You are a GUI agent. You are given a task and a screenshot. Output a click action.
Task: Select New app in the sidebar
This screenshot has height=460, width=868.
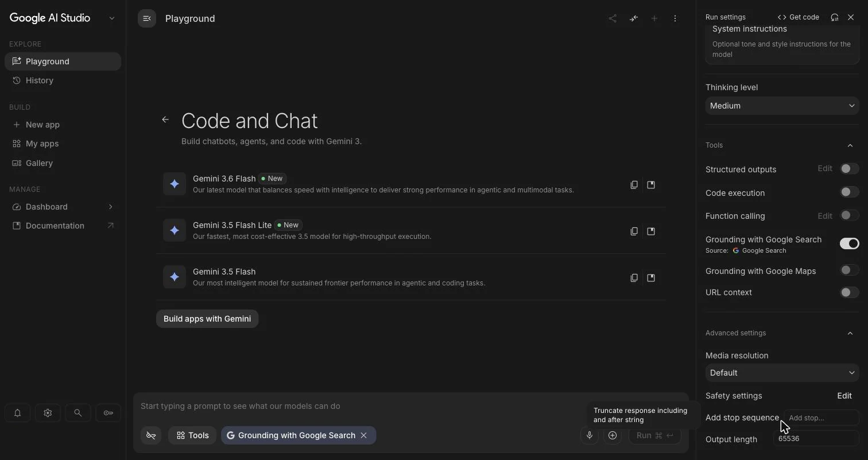tap(63, 125)
